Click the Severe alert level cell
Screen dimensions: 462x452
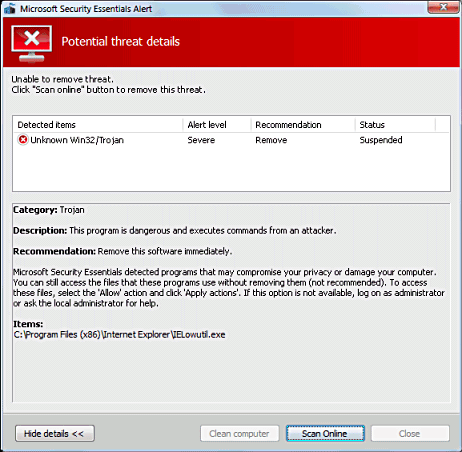201,140
